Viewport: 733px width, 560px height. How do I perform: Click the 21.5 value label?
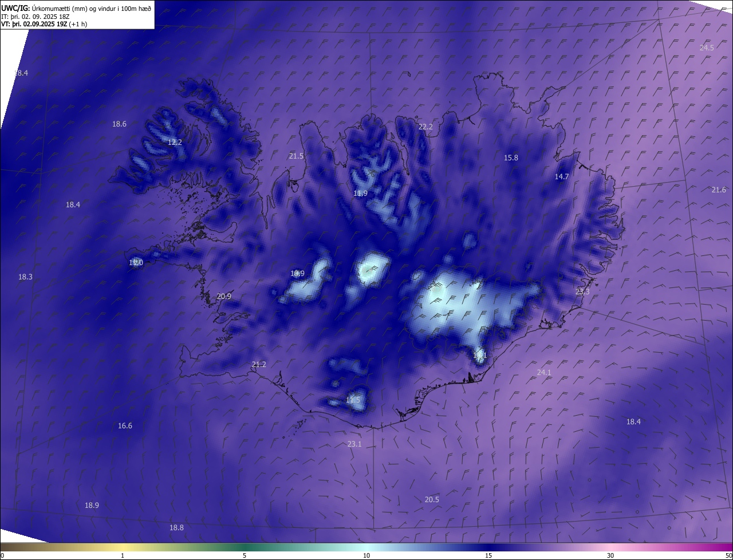(x=296, y=156)
